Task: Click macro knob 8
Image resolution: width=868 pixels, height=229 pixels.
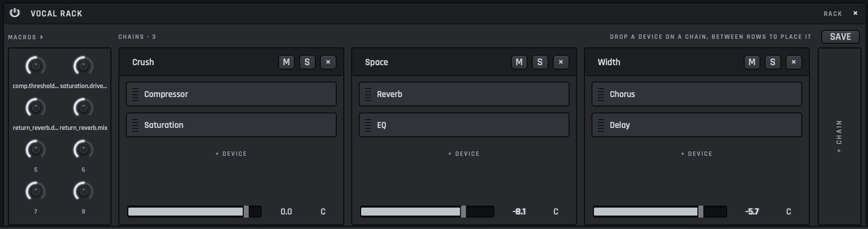Action: click(83, 191)
